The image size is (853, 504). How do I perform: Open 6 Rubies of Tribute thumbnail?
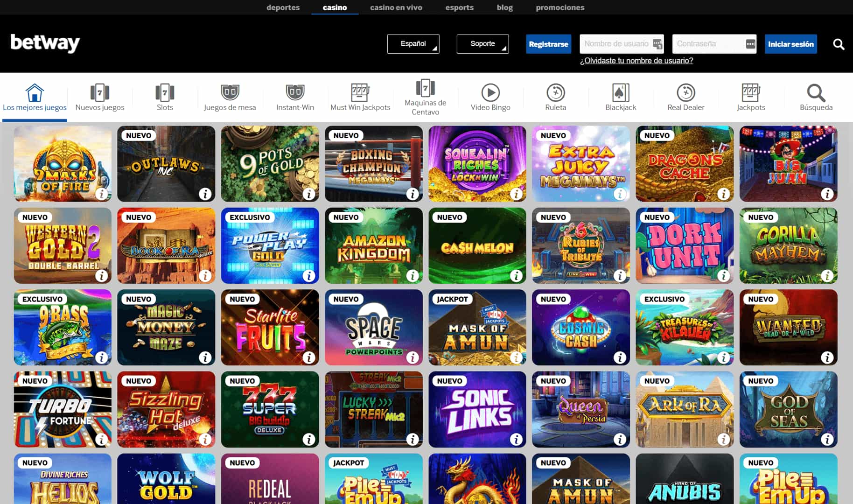pyautogui.click(x=580, y=245)
